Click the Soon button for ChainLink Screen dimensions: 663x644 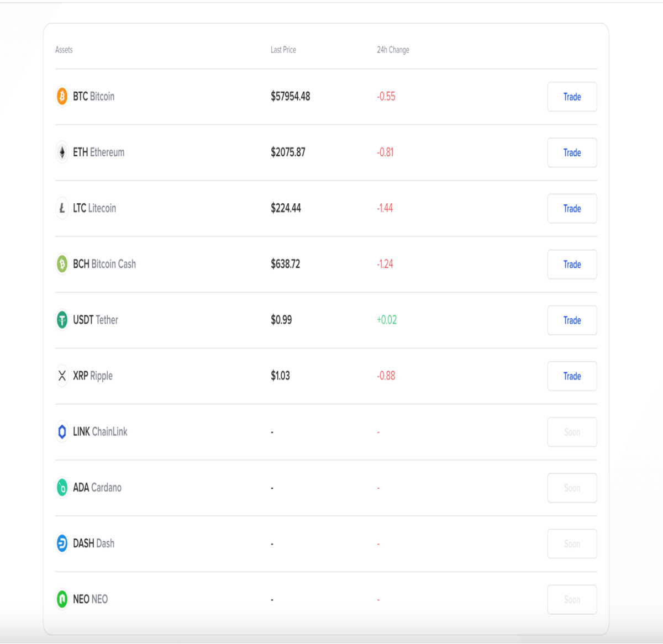coord(572,432)
